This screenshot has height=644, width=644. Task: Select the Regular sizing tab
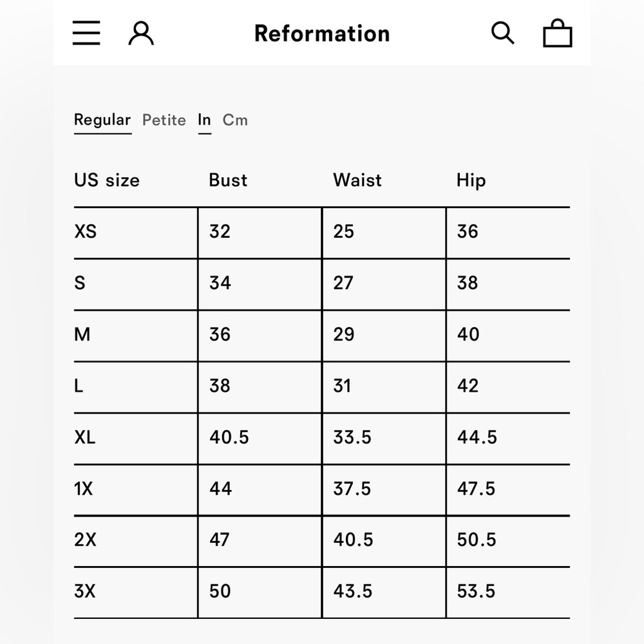point(102,120)
